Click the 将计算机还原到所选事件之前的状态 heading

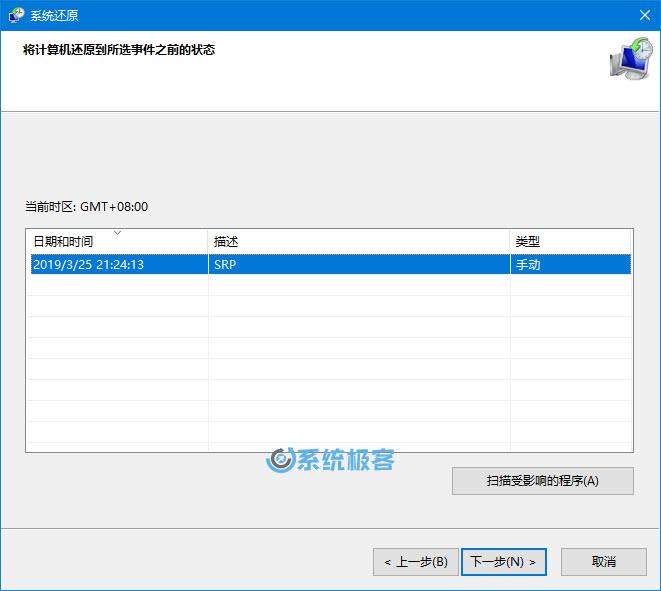[119, 50]
